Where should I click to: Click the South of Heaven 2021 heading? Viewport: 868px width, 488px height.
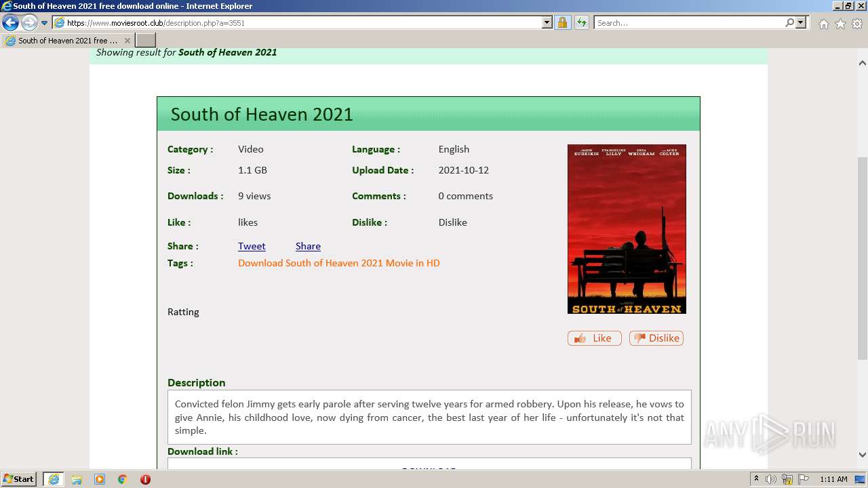[262, 114]
